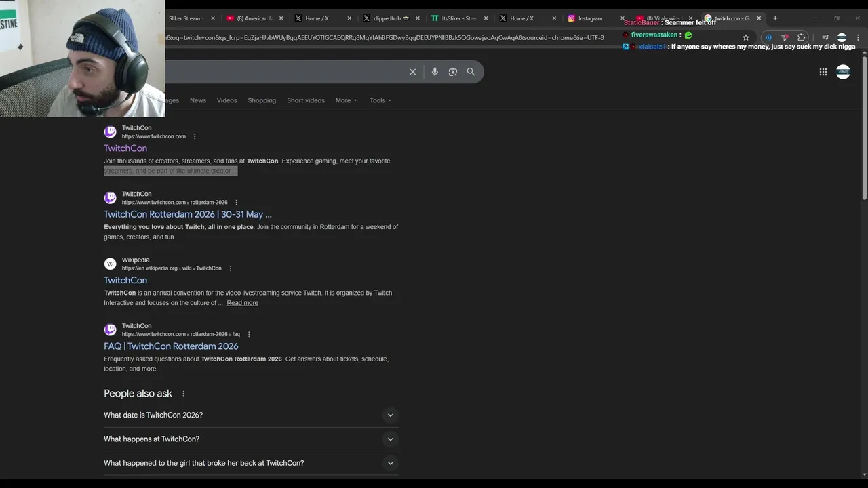Bookmark this page with the star icon
The height and width of the screenshot is (488, 868).
pos(746,37)
